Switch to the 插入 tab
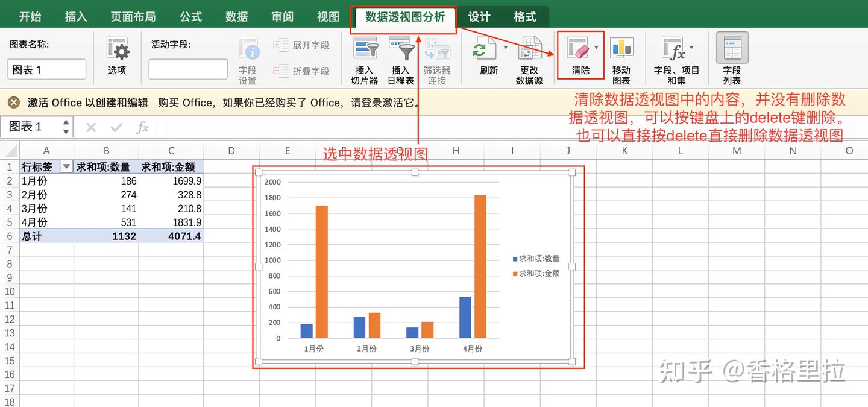The width and height of the screenshot is (868, 407). [76, 17]
